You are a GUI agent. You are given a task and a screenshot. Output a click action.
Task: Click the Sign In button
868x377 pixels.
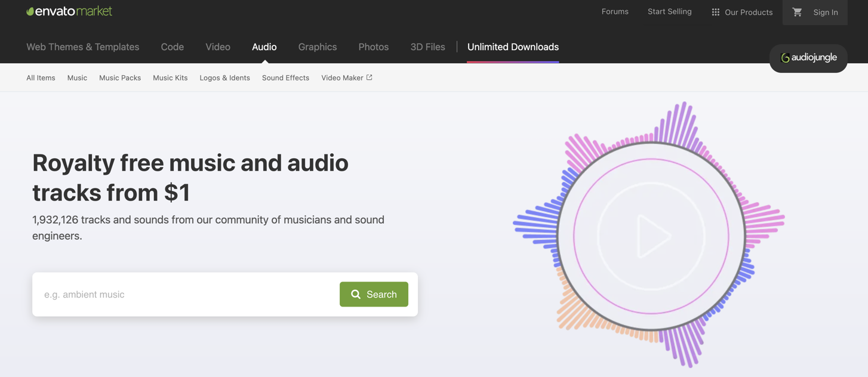825,13
